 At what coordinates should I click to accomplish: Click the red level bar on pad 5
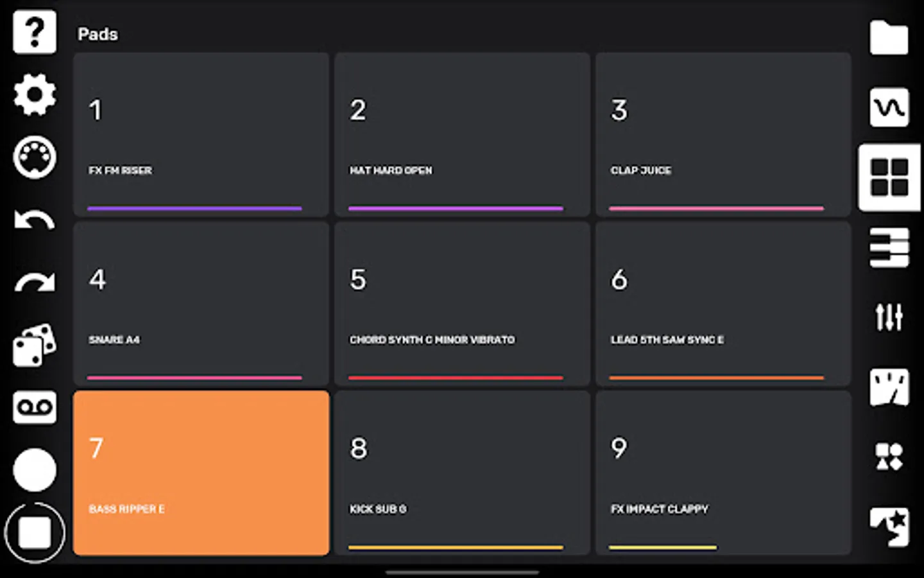click(456, 378)
